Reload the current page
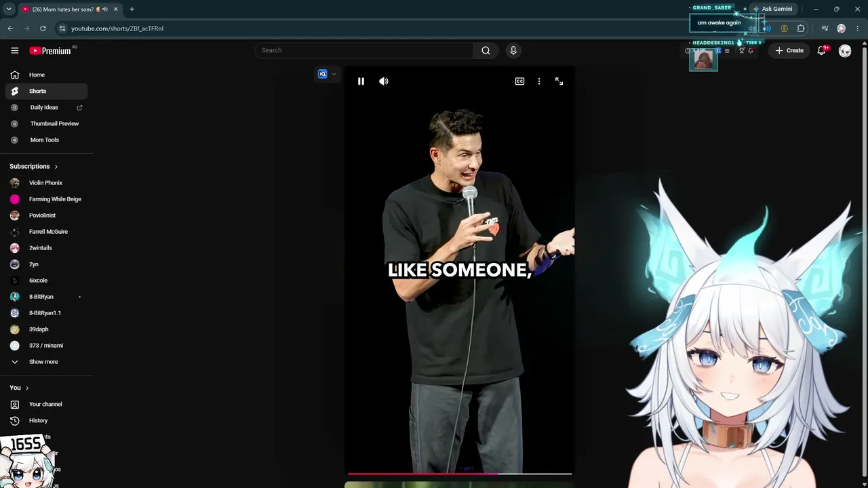This screenshot has height=488, width=868. (43, 28)
